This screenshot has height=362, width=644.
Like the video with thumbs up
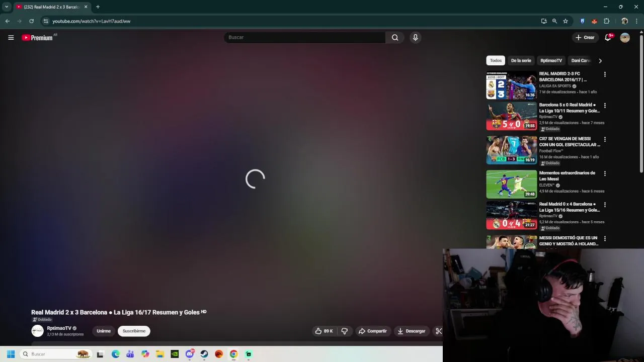tap(324, 331)
